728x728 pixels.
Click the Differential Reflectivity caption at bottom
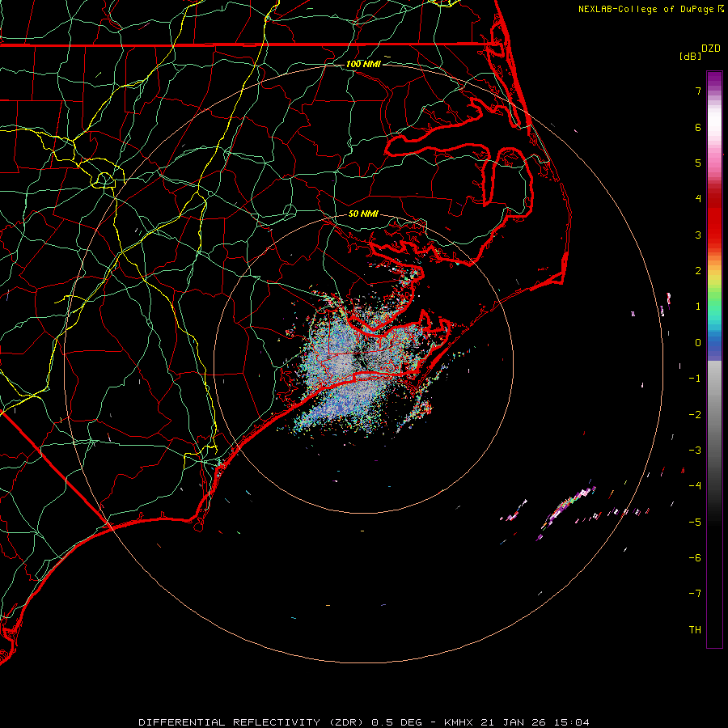(364, 722)
